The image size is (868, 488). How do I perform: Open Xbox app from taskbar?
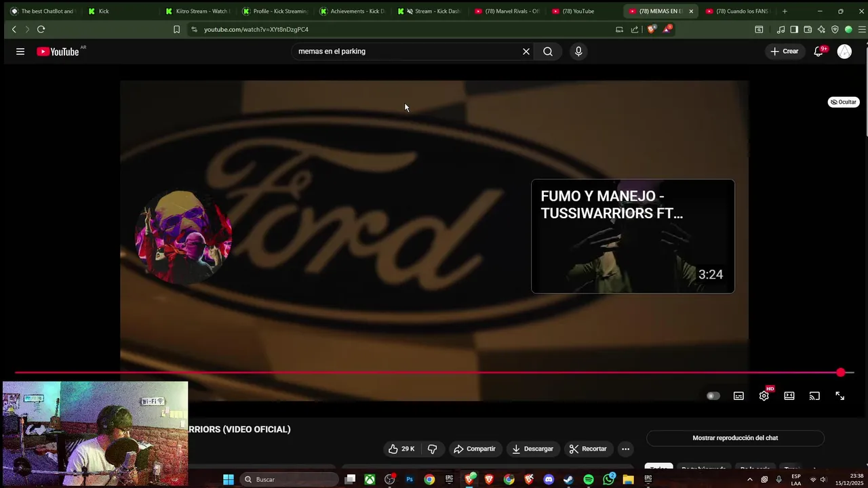click(x=370, y=479)
